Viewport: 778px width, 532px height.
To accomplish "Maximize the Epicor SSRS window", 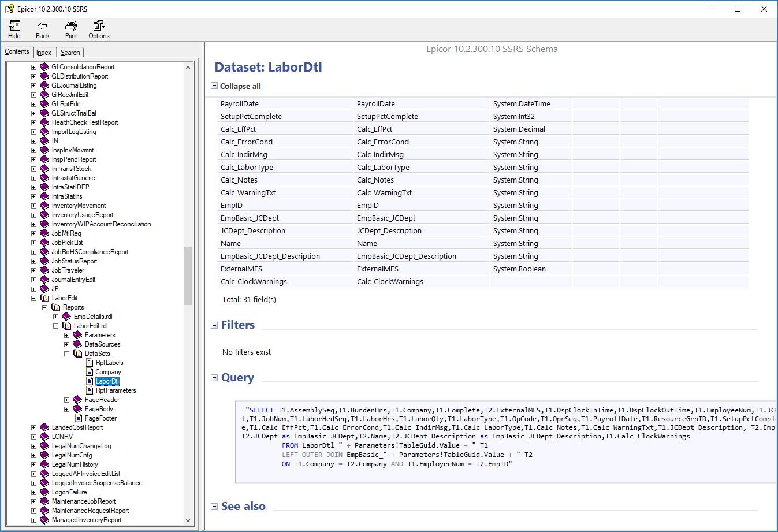I will [x=738, y=9].
